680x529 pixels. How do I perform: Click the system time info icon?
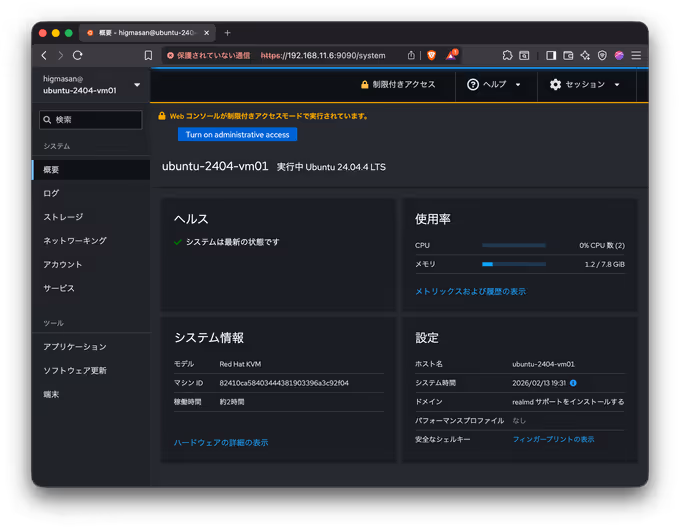click(573, 383)
